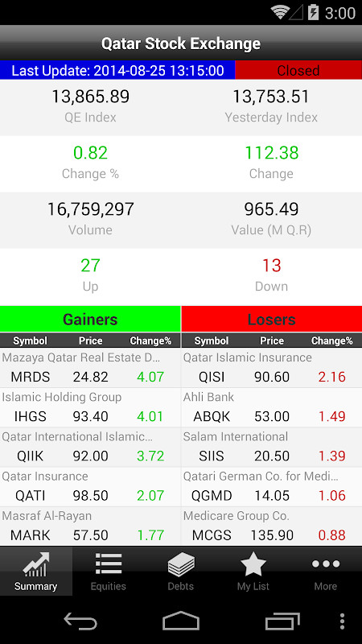
Task: Tap the Last Update timestamp bar
Action: point(117,70)
